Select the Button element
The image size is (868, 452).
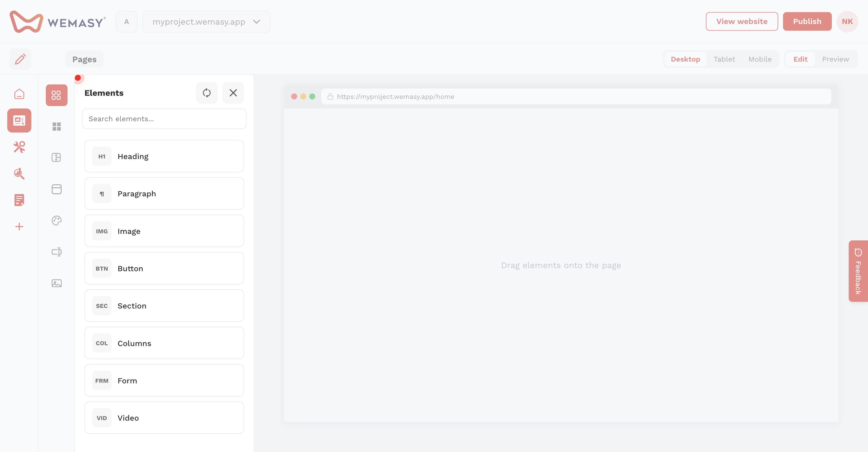point(164,268)
